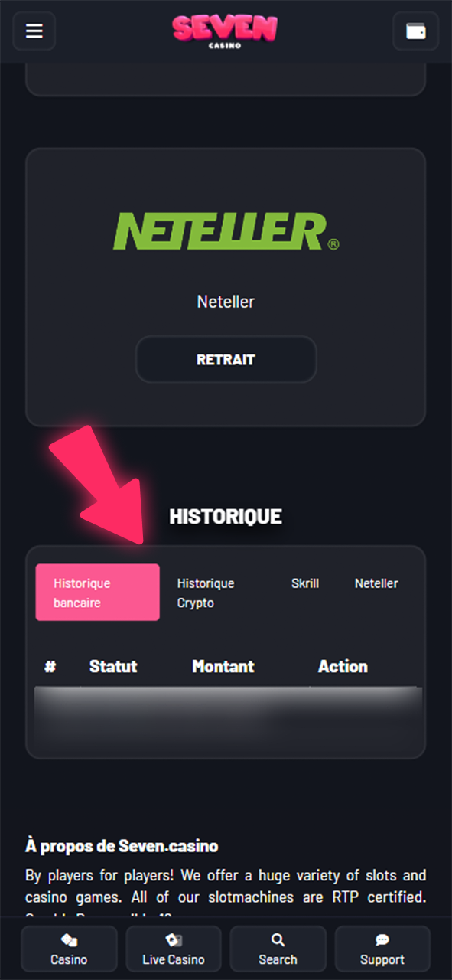The height and width of the screenshot is (980, 452).
Task: Open the hamburger navigation menu
Action: click(x=34, y=31)
